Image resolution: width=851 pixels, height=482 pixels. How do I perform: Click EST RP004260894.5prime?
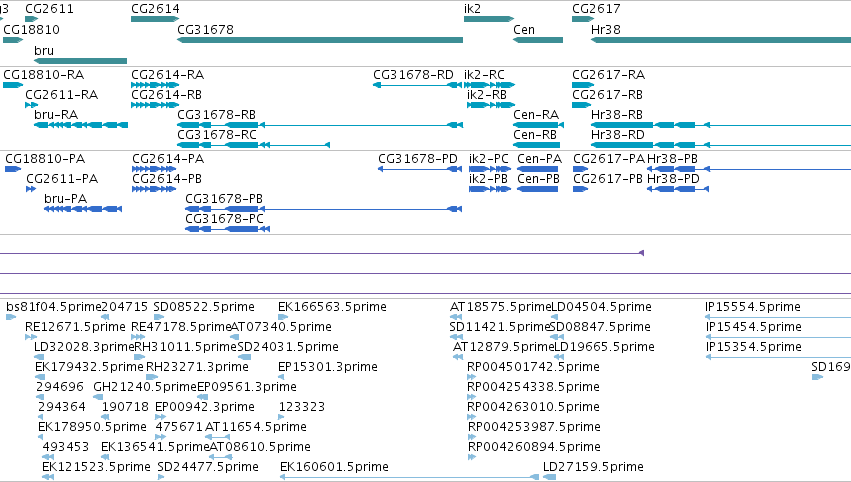(472, 457)
